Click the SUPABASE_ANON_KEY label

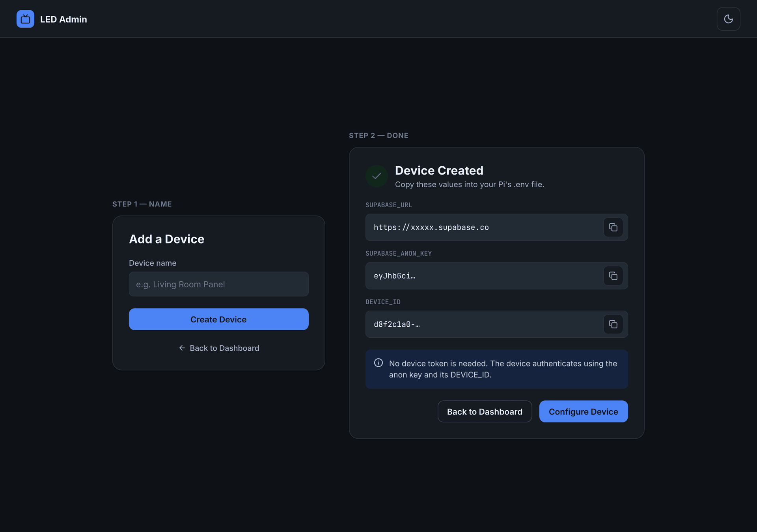pos(399,253)
